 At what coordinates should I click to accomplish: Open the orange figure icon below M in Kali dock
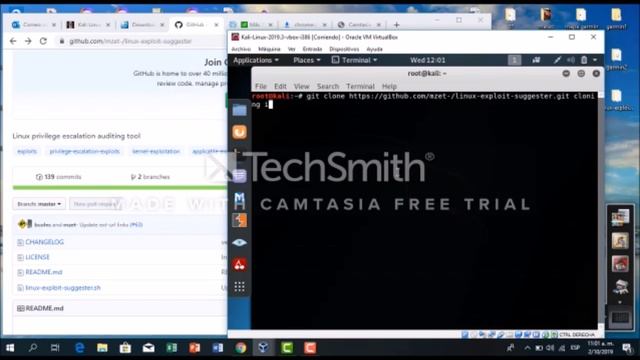[x=240, y=220]
